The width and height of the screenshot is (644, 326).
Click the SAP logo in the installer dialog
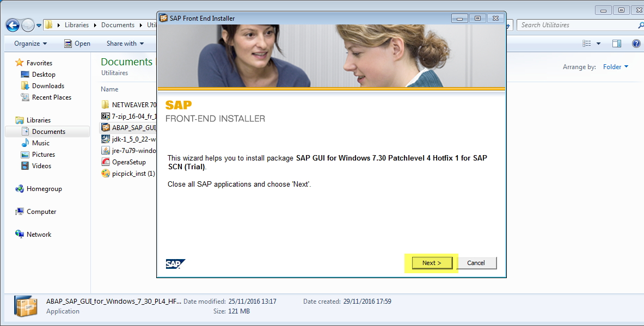175,263
